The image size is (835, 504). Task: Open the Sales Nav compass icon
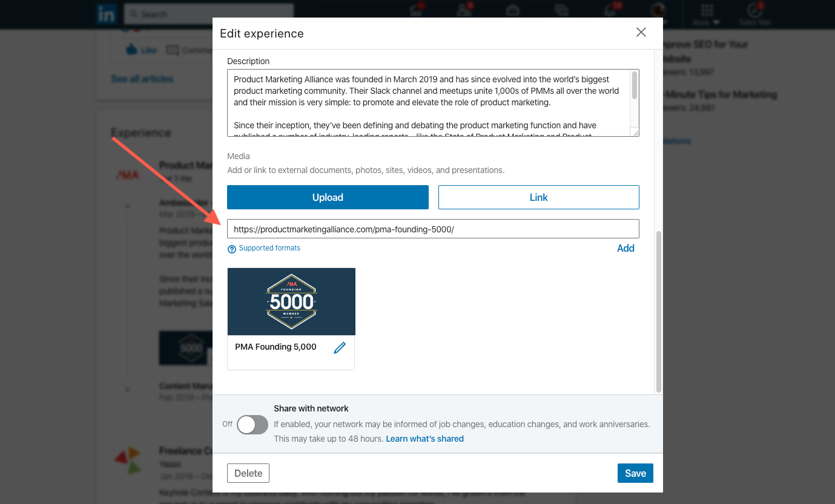[754, 10]
